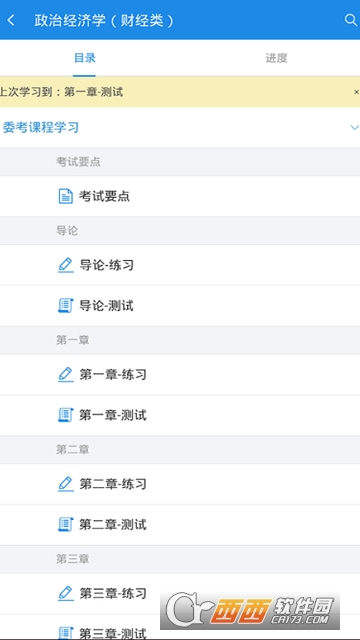Screen dimensions: 360x640
Task: Click the scroll icon beside 导论-测试
Action: pyautogui.click(x=66, y=306)
